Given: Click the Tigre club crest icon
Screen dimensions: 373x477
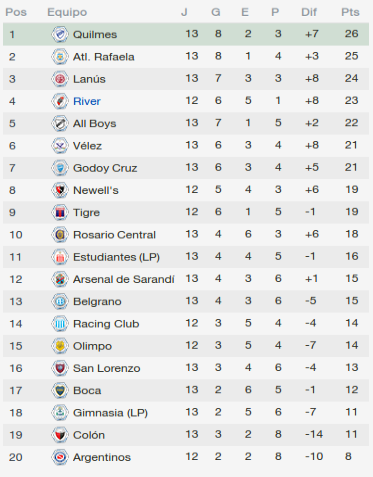Looking at the screenshot, I should point(60,212).
